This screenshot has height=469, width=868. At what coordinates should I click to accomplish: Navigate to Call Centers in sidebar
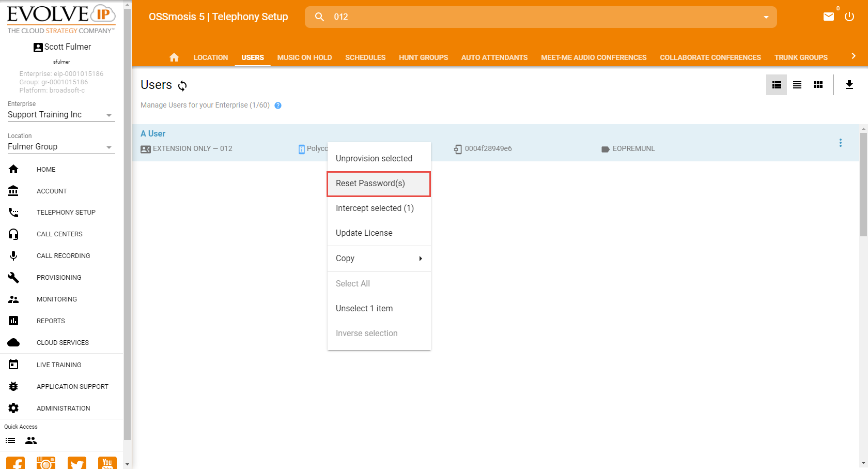click(x=59, y=234)
